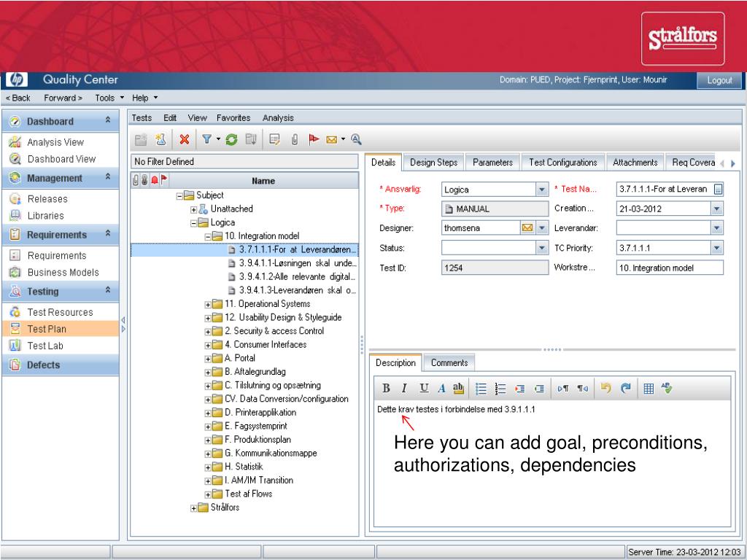
Task: Apply bold formatting in Description editor
Action: click(x=387, y=389)
